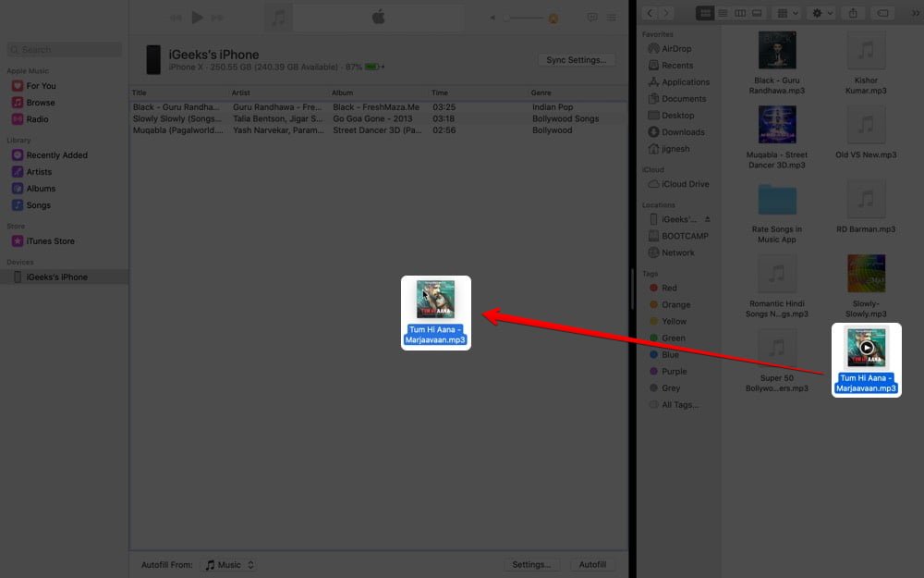Expand the Autofill From Music dropdown
924x578 pixels.
(x=230, y=564)
